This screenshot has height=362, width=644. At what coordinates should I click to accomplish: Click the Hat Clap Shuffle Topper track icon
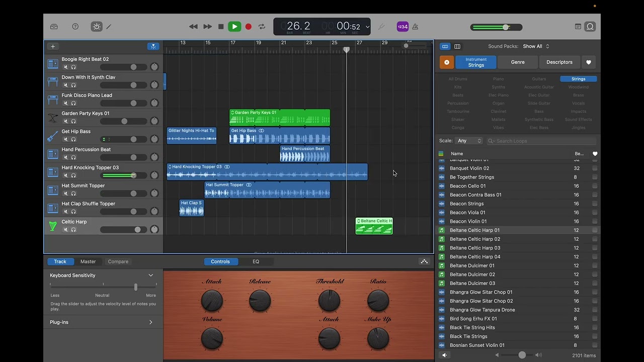(52, 208)
